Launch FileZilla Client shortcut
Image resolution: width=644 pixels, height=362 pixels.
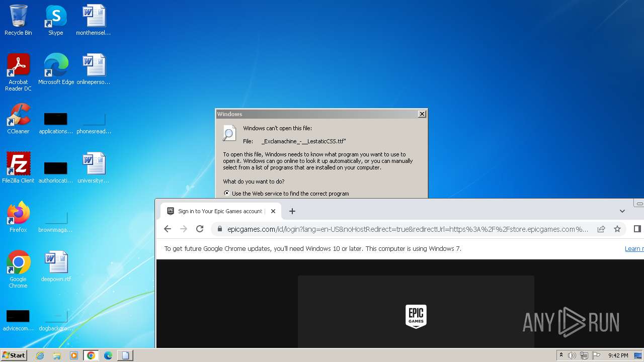[x=18, y=168]
